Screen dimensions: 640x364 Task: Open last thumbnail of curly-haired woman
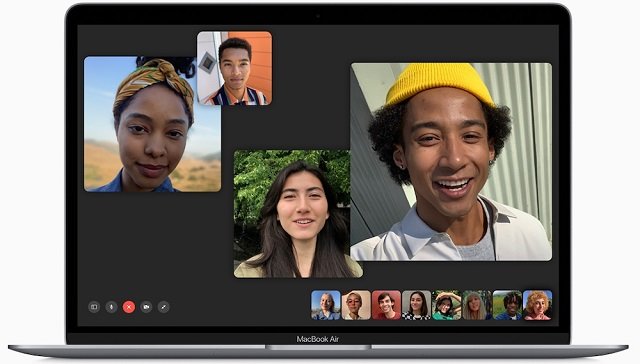538,305
